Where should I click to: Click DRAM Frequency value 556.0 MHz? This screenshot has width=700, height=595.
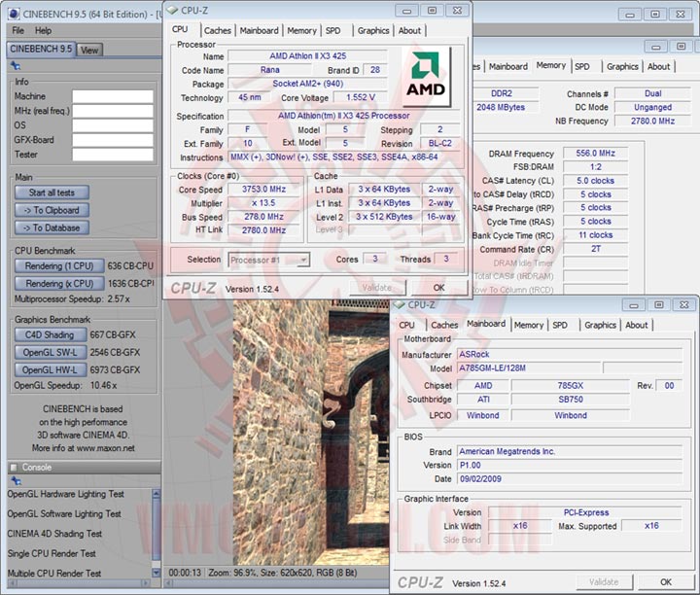click(595, 153)
